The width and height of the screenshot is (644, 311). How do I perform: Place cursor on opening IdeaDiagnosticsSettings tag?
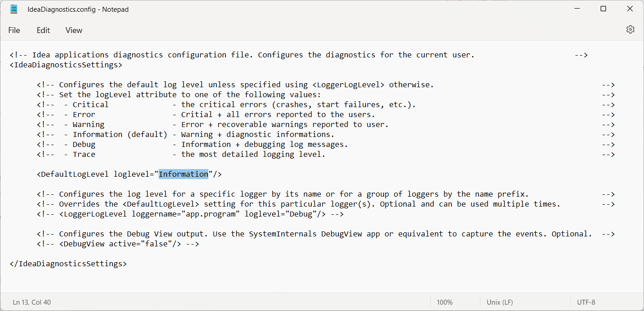(x=66, y=65)
